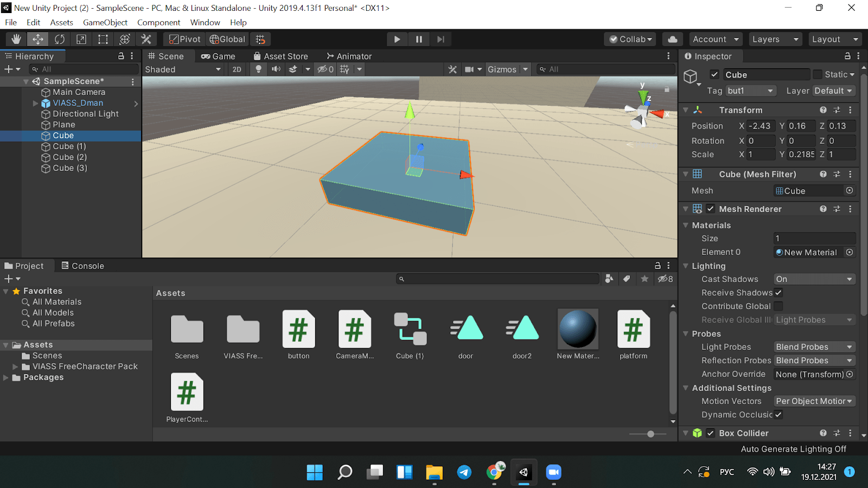Toggle scene lighting bulb icon

(x=259, y=69)
